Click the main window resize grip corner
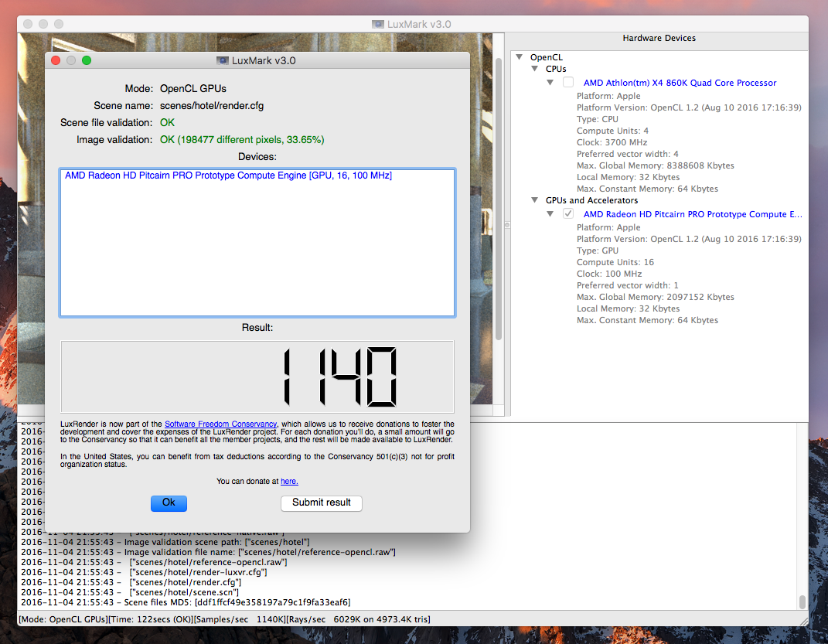This screenshot has height=644, width=828. tap(803, 622)
